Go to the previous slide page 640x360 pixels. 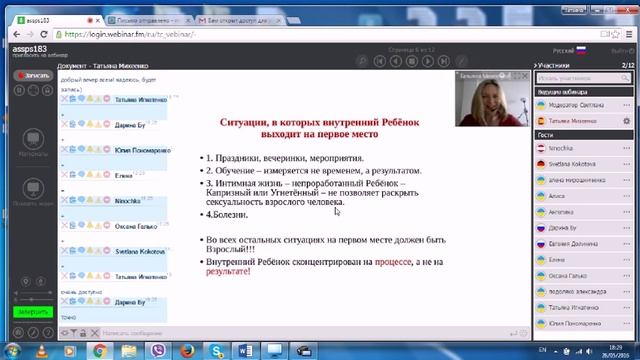396,61
